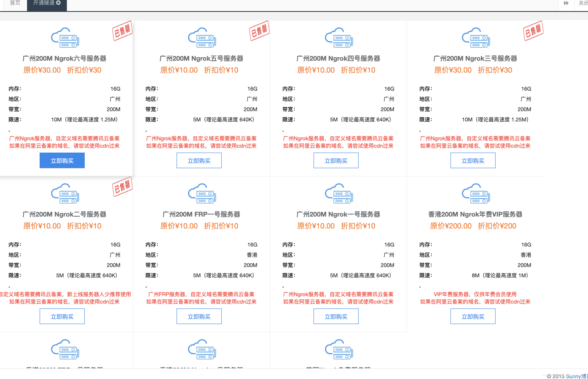This screenshot has width=588, height=379.
Task: Click title 广州200M Ngrok一号服务器
Action: tap(338, 214)
